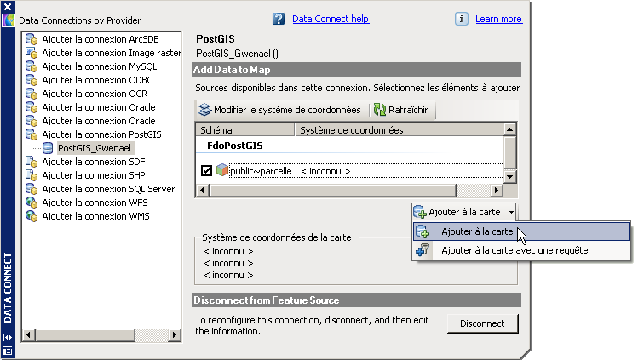Click the blue info icon beside Learn more

coord(462,19)
